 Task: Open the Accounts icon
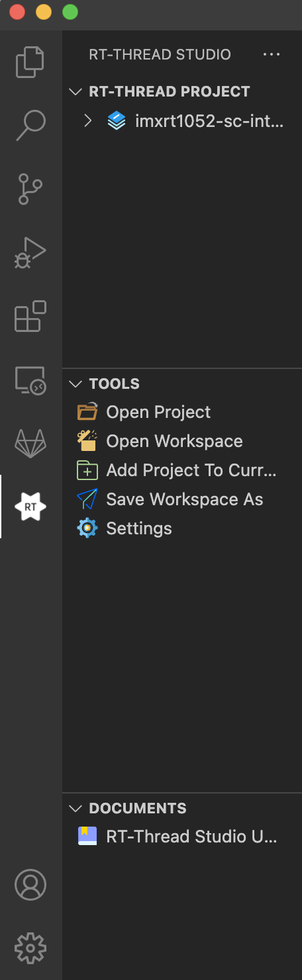[x=30, y=885]
